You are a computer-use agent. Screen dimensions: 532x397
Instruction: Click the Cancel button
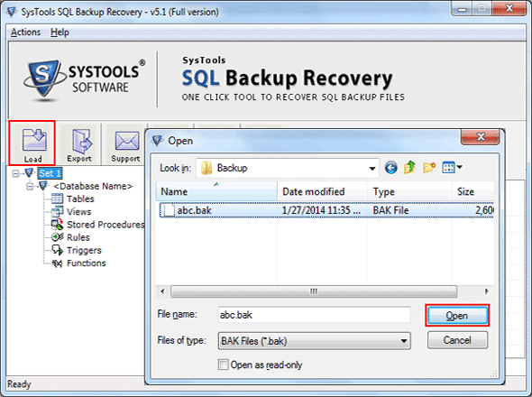click(457, 340)
